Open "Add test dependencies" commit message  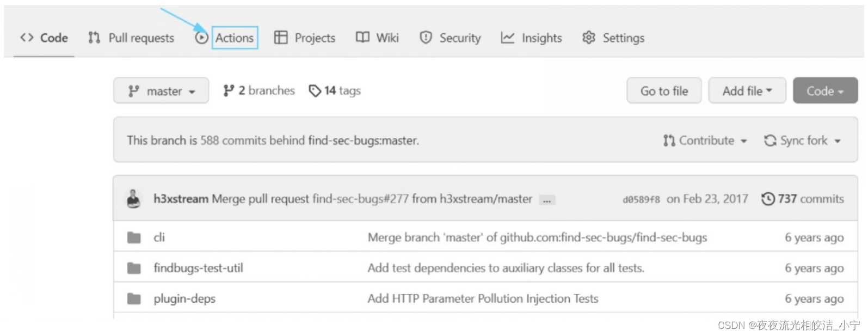(x=506, y=267)
